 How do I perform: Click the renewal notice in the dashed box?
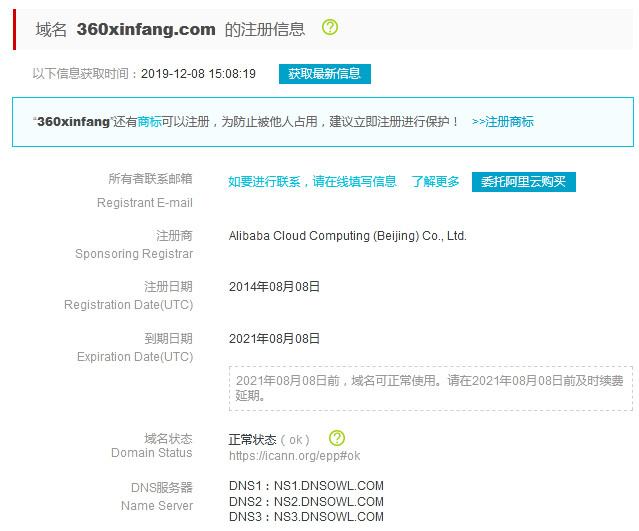pos(431,388)
